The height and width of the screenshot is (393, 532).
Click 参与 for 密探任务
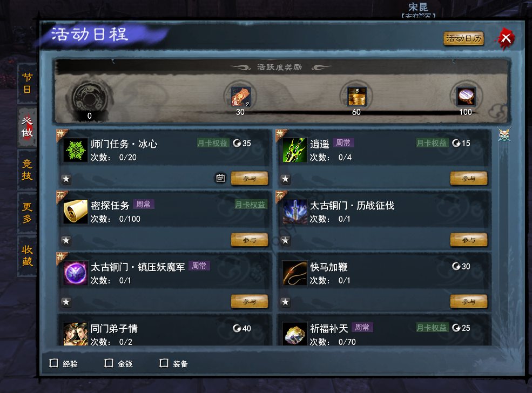pyautogui.click(x=250, y=240)
